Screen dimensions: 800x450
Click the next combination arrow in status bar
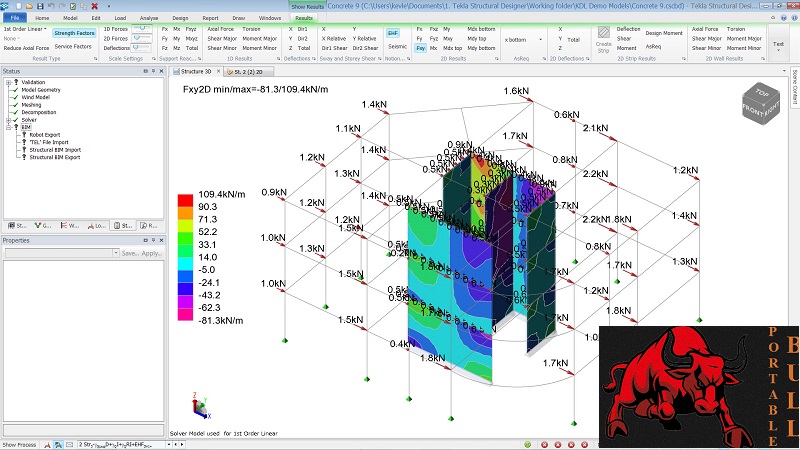coord(182,445)
